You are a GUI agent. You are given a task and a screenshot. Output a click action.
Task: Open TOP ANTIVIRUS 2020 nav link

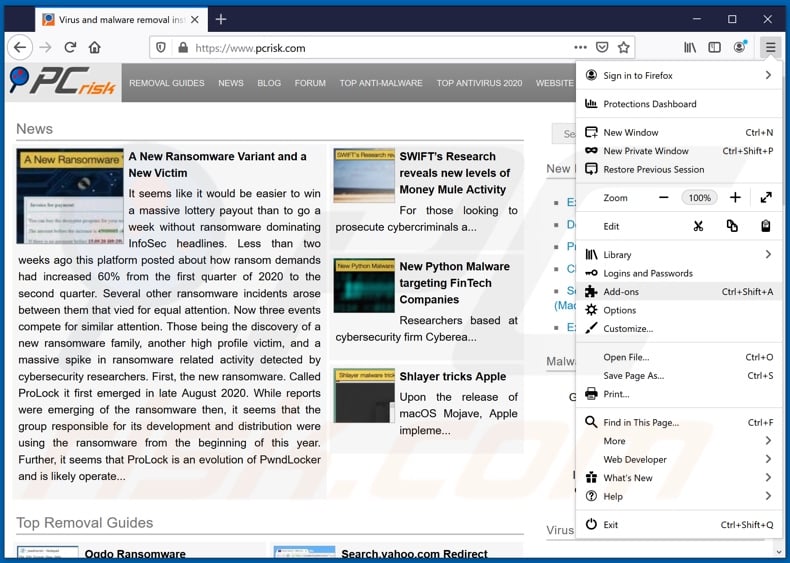click(x=479, y=83)
